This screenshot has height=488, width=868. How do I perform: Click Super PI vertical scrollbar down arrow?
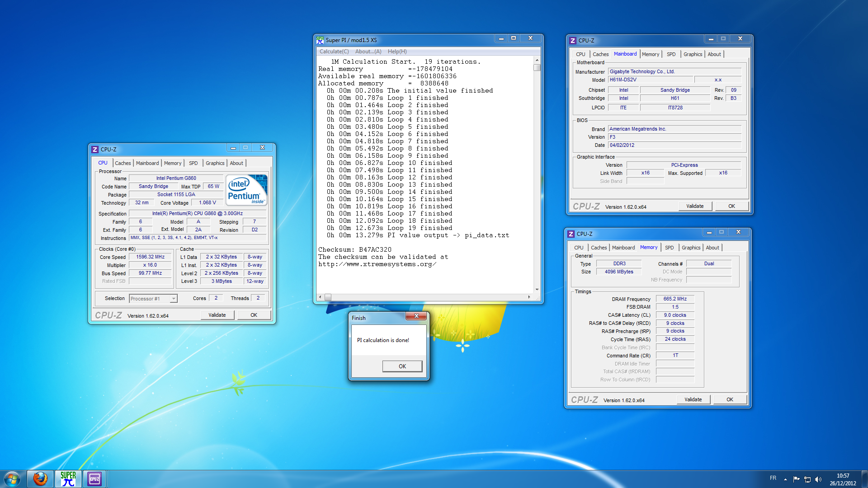point(537,290)
